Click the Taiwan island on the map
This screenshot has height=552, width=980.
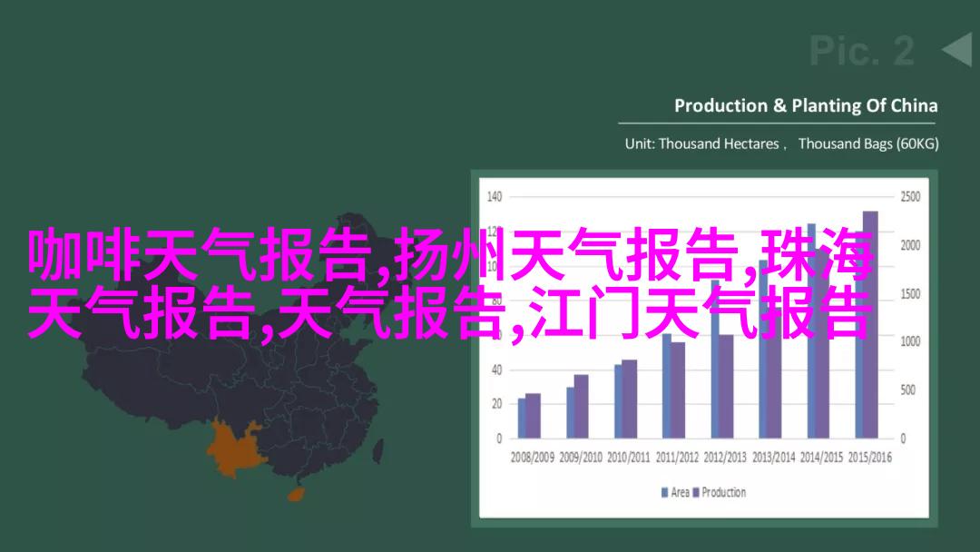pos(378,450)
